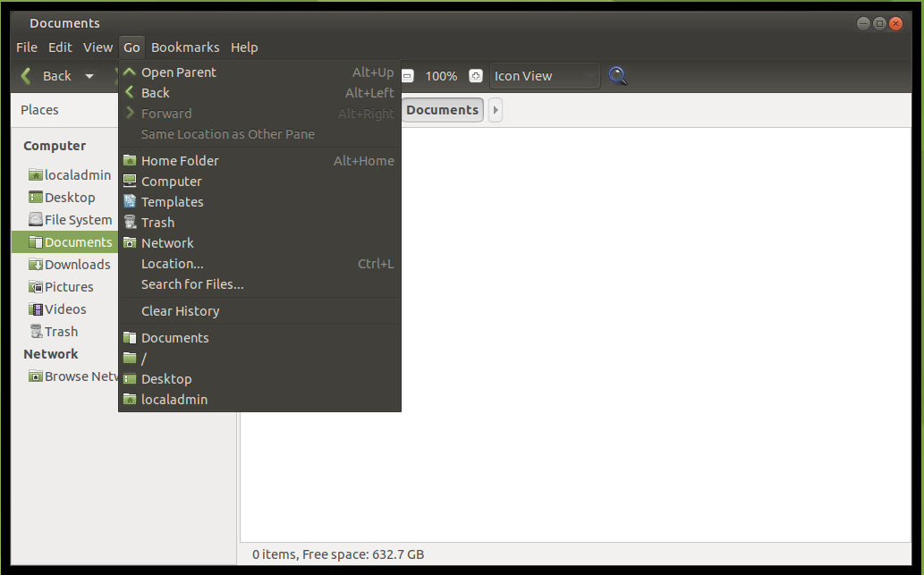Click the Documents path bar button
Screen dimensions: 924x575
(x=442, y=110)
